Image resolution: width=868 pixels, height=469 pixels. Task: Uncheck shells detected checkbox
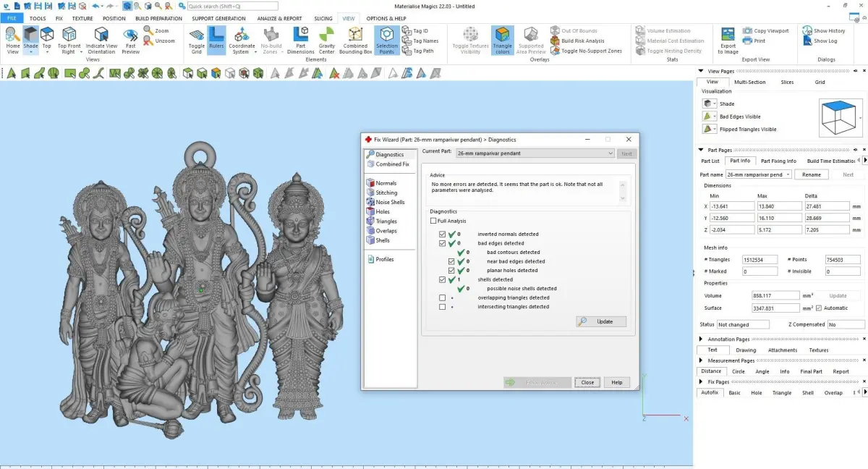click(443, 279)
